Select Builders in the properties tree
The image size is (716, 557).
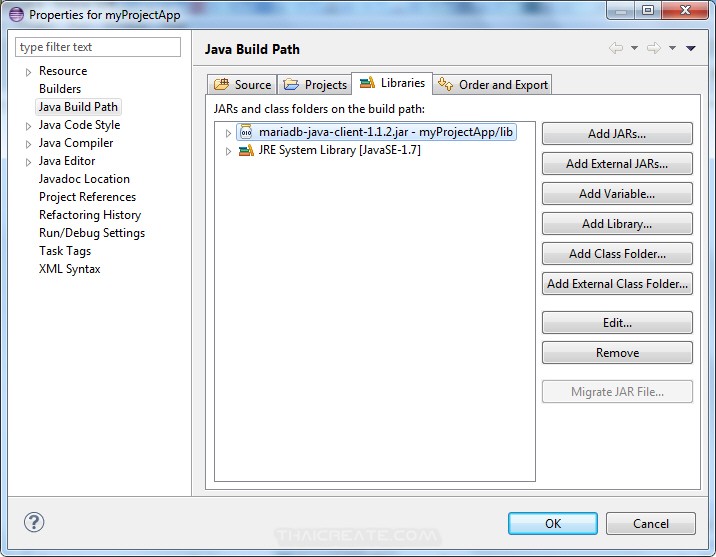(60, 89)
